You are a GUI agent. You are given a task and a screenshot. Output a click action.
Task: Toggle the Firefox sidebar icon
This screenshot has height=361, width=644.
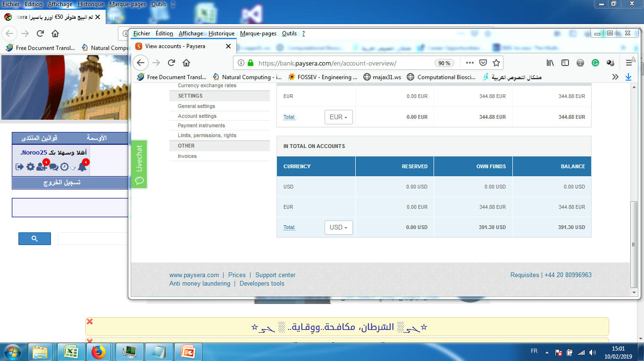[x=565, y=63]
